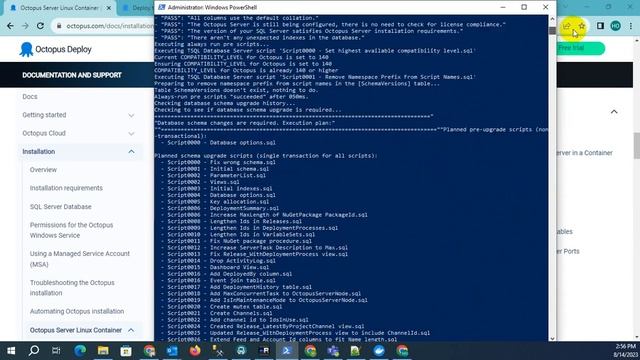Image resolution: width=640 pixels, height=360 pixels.
Task: Open Installation requirements page
Action: 66,188
